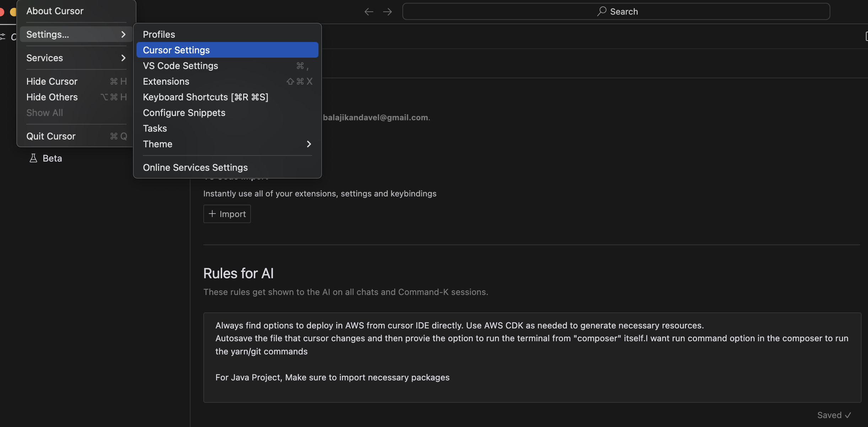Open Extensions from the submenu
The height and width of the screenshot is (427, 868).
(x=227, y=81)
